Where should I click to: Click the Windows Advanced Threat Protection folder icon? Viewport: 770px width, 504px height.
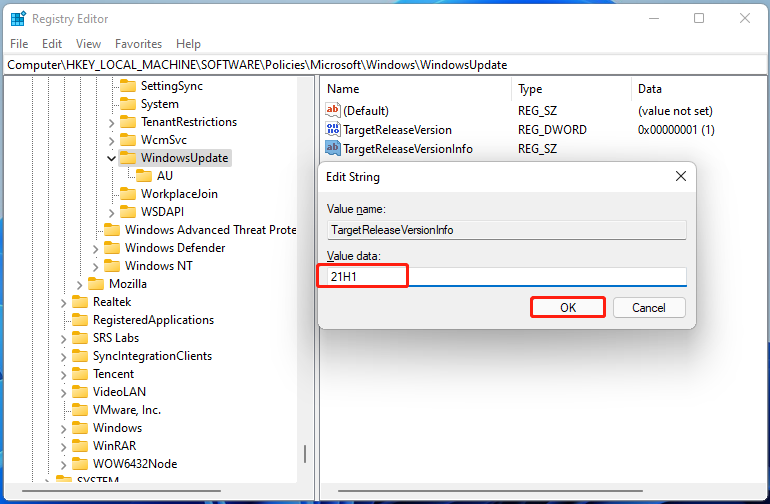click(x=112, y=229)
